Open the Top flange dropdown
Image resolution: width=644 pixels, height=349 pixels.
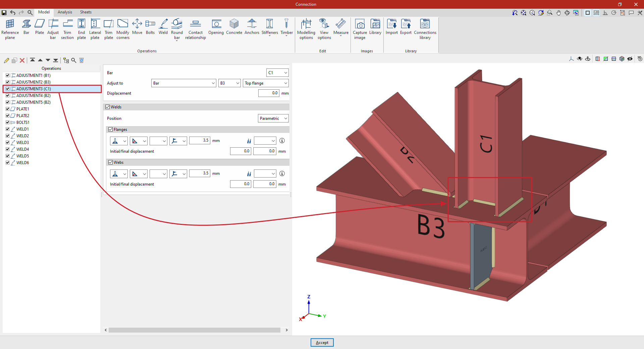tap(266, 83)
